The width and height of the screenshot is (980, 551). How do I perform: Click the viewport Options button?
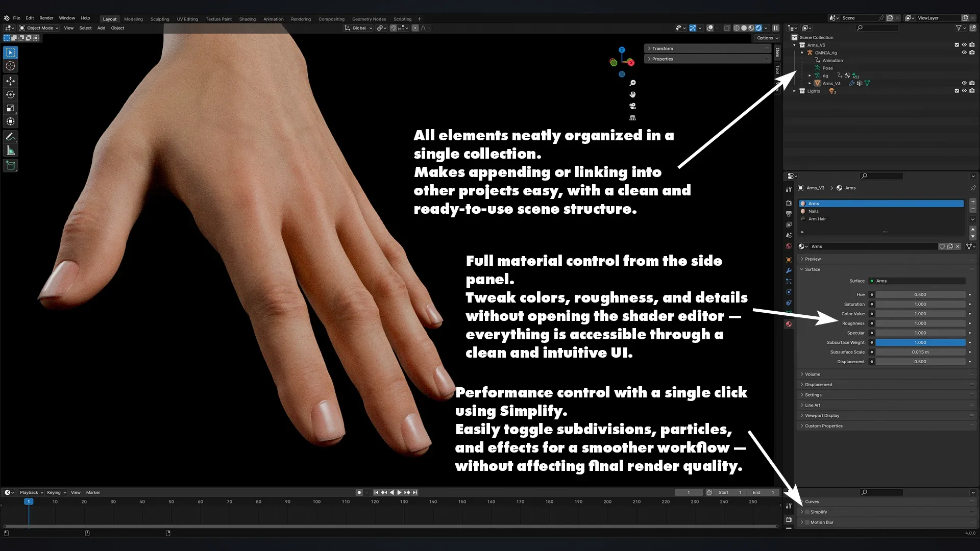point(767,38)
